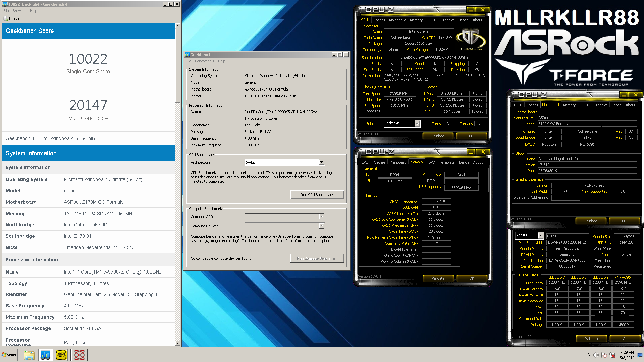644x362 pixels.
Task: Click the network tray icon
Action: (x=612, y=355)
